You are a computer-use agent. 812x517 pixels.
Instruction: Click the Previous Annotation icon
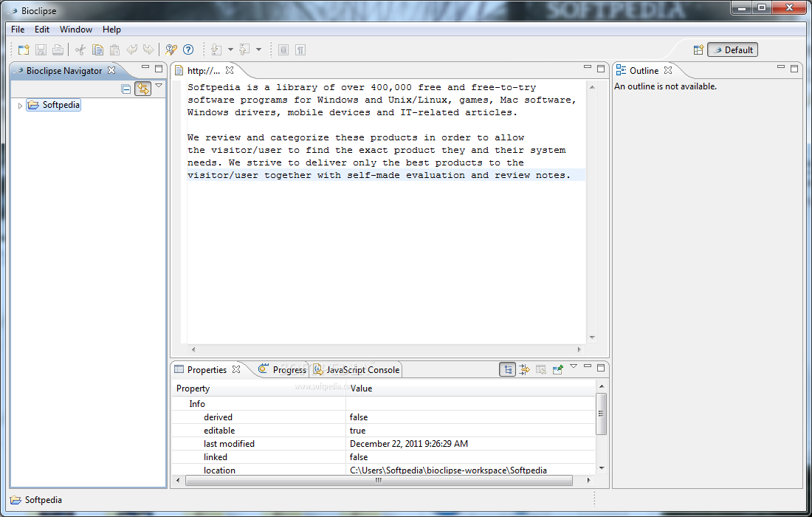tap(244, 49)
